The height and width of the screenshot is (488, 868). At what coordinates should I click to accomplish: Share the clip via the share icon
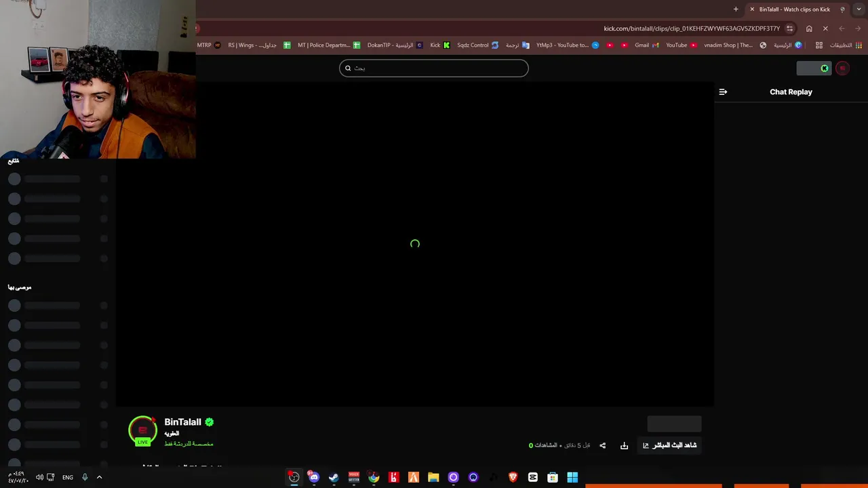coord(602,445)
